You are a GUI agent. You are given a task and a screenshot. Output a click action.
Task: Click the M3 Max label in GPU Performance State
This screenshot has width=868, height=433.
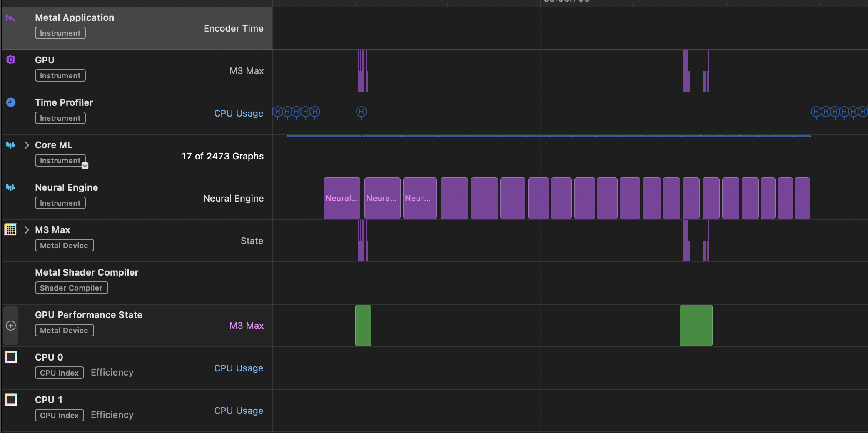247,326
